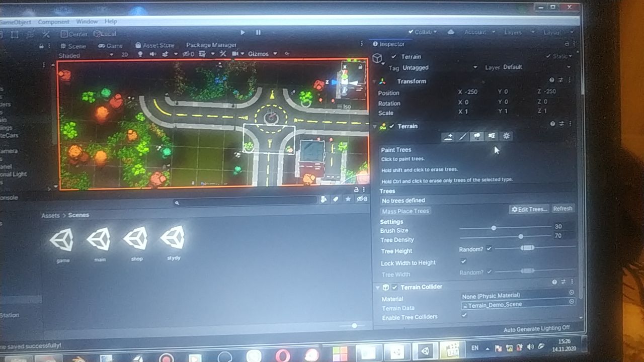Open Scene camera settings icon
The width and height of the screenshot is (644, 362).
(x=235, y=54)
